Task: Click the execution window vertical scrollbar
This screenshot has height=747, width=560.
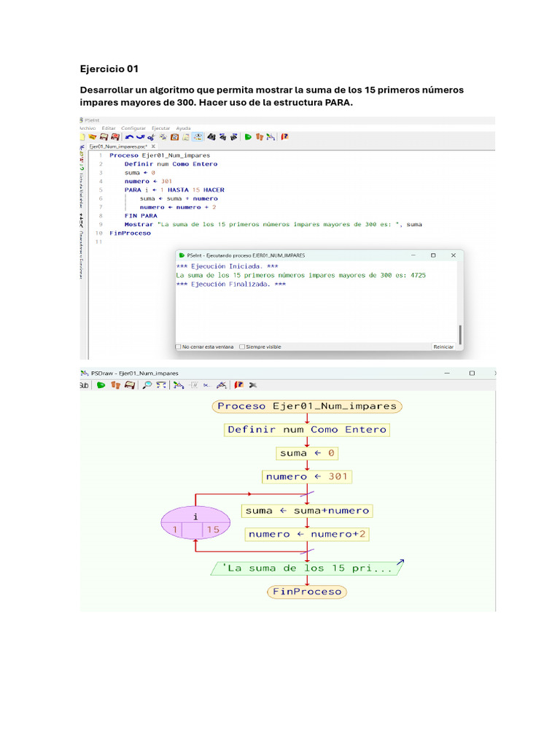Action: 460,334
